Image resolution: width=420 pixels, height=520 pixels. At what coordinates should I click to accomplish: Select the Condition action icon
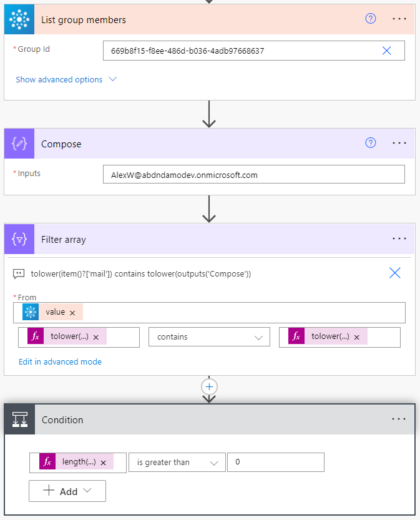19,419
